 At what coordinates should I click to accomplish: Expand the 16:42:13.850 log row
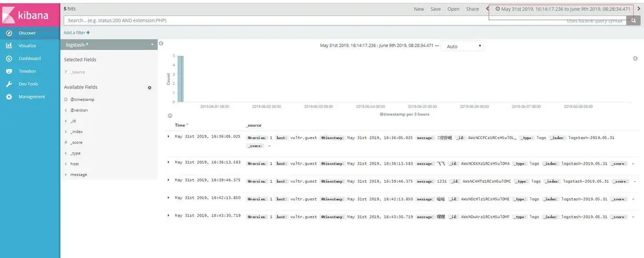168,198
